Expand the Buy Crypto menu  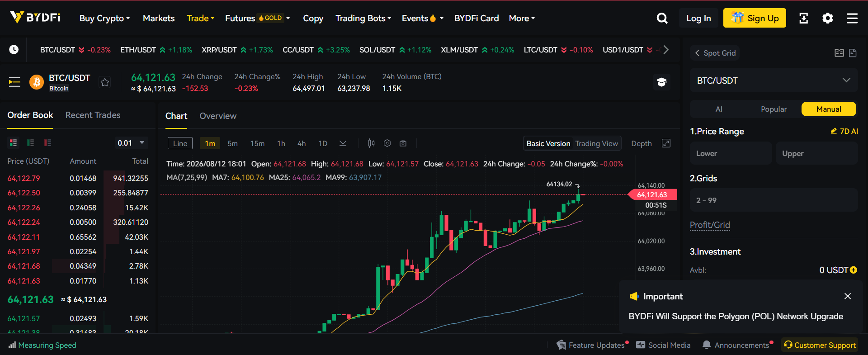click(105, 18)
